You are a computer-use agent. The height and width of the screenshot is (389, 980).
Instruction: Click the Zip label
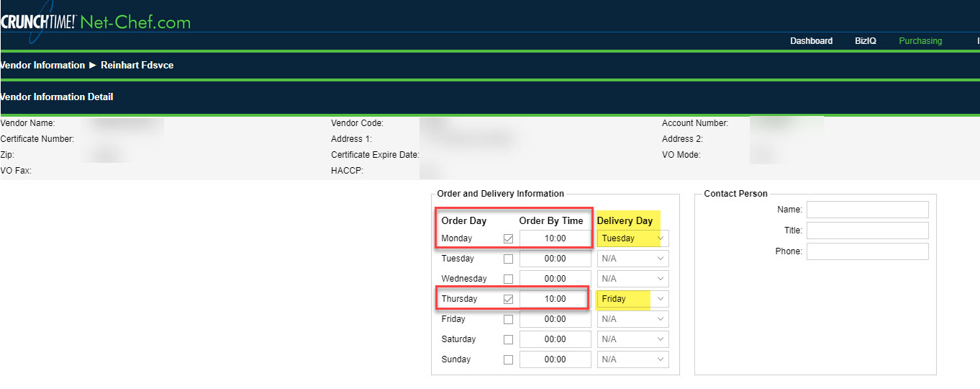tap(7, 155)
